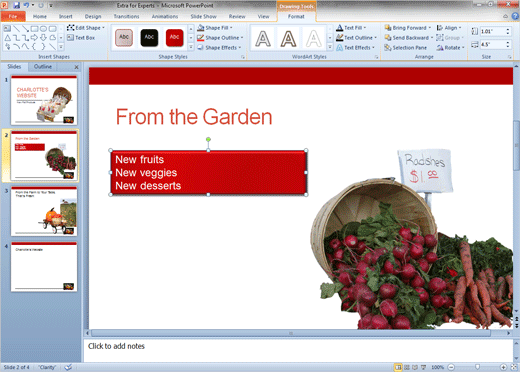Choose the first WordArt style letter A
Viewport: 520px width, 372px height.
[263, 38]
